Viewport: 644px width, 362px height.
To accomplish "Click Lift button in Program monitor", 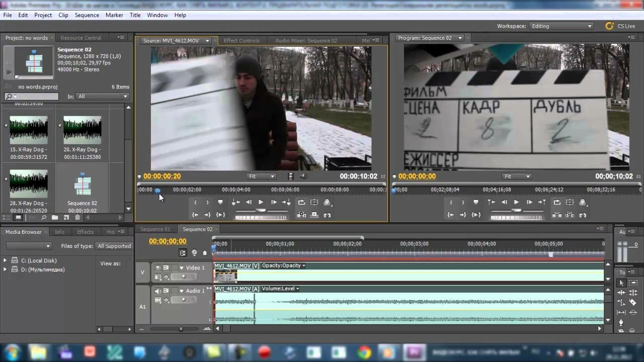I will (557, 215).
